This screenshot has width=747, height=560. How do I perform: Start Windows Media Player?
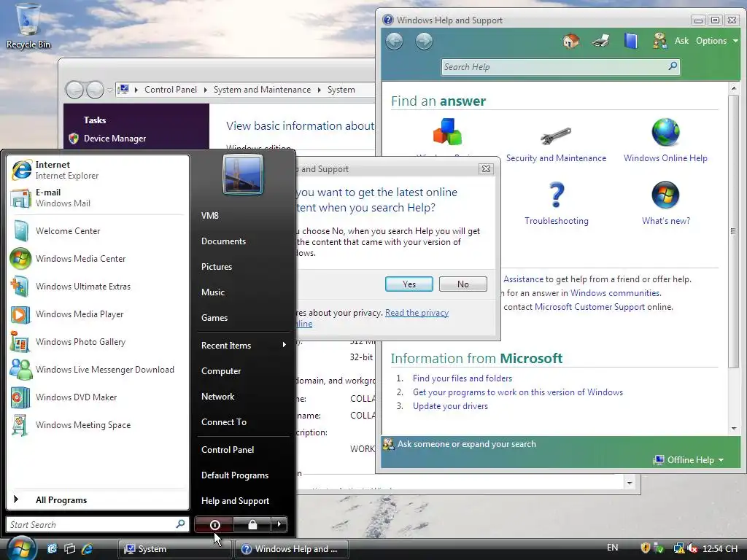click(x=98, y=314)
